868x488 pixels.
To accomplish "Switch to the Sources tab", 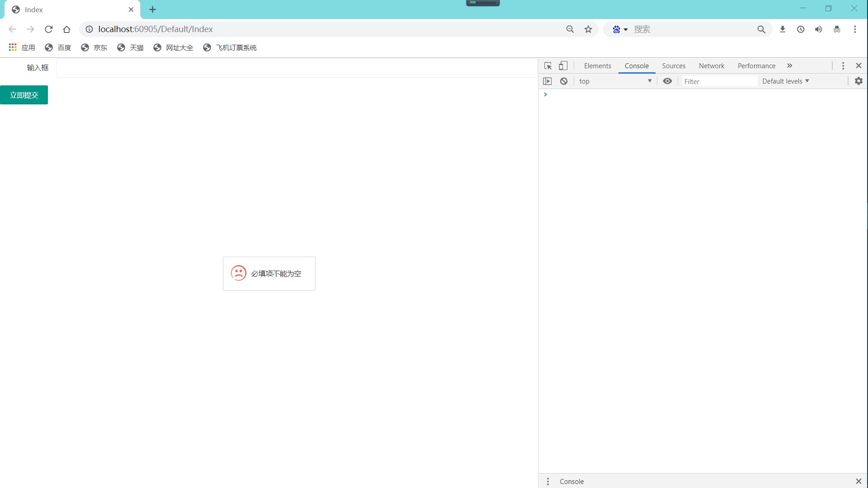I will [674, 66].
